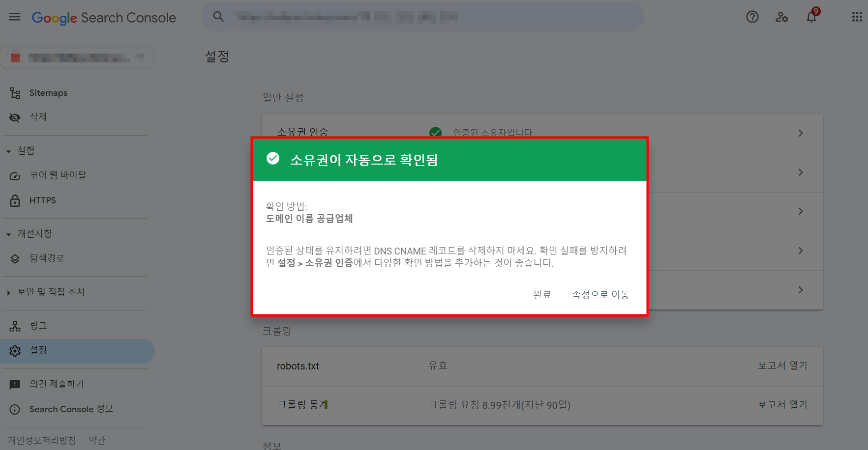The width and height of the screenshot is (868, 450).
Task: Open the property selector dropdown
Action: [x=78, y=58]
